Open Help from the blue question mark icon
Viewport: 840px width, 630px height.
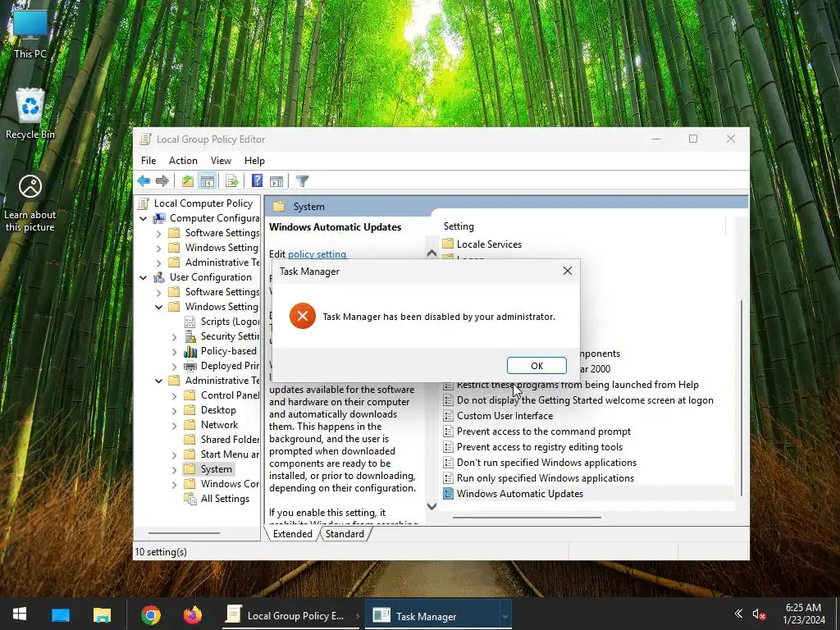(x=257, y=181)
